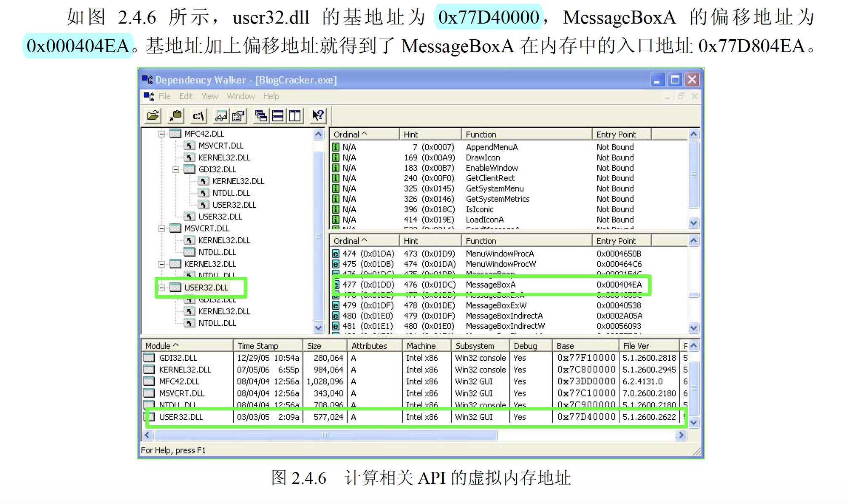
Task: Collapse the USER32.DLL tree node
Action: point(161,288)
